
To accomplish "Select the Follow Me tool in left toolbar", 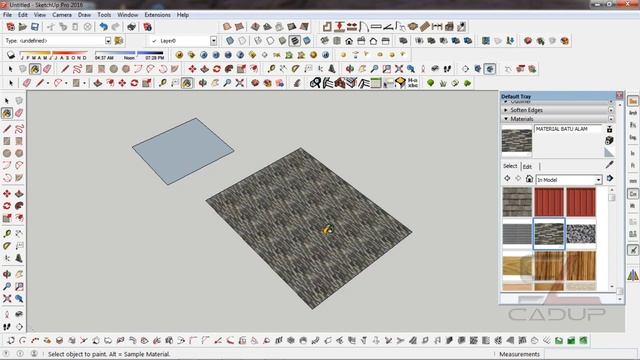I will pos(19,206).
